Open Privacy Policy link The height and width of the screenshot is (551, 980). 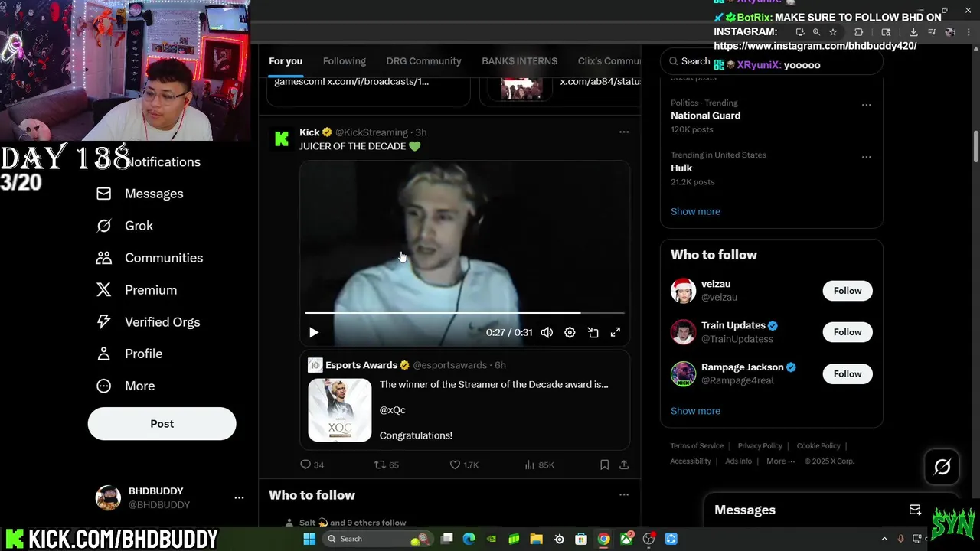point(759,446)
